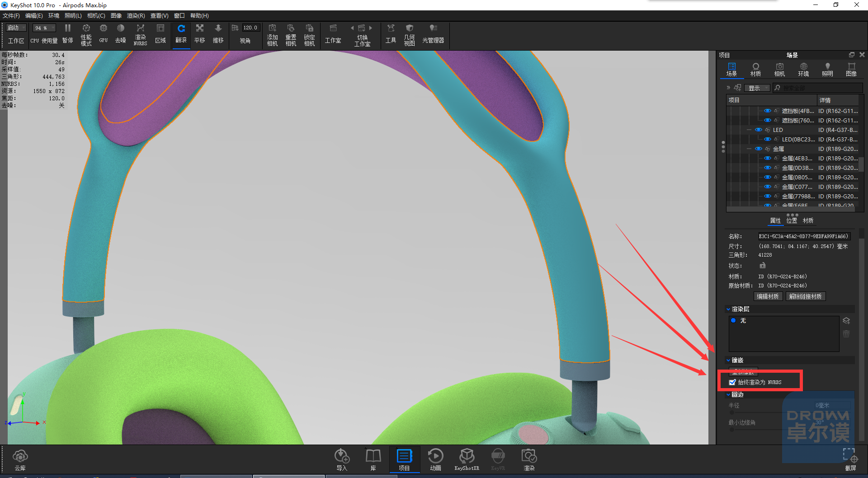The height and width of the screenshot is (478, 868).
Task: Open the Library (库) bottom icon
Action: click(x=373, y=460)
